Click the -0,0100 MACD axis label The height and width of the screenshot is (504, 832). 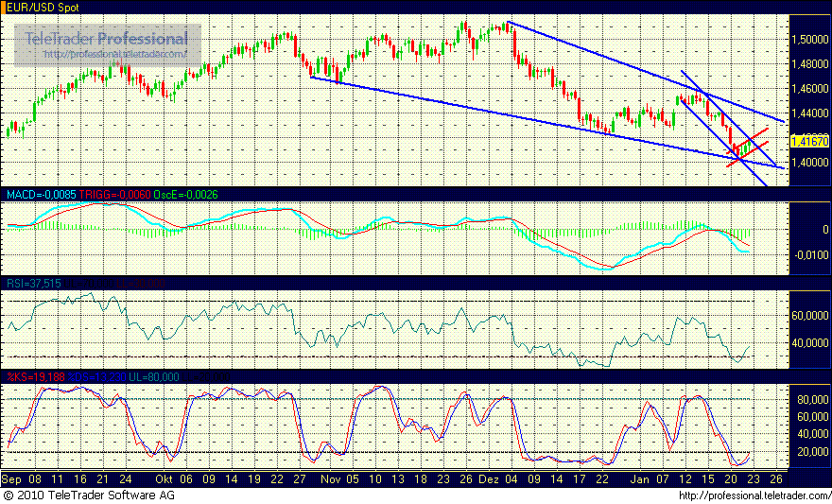click(x=813, y=256)
